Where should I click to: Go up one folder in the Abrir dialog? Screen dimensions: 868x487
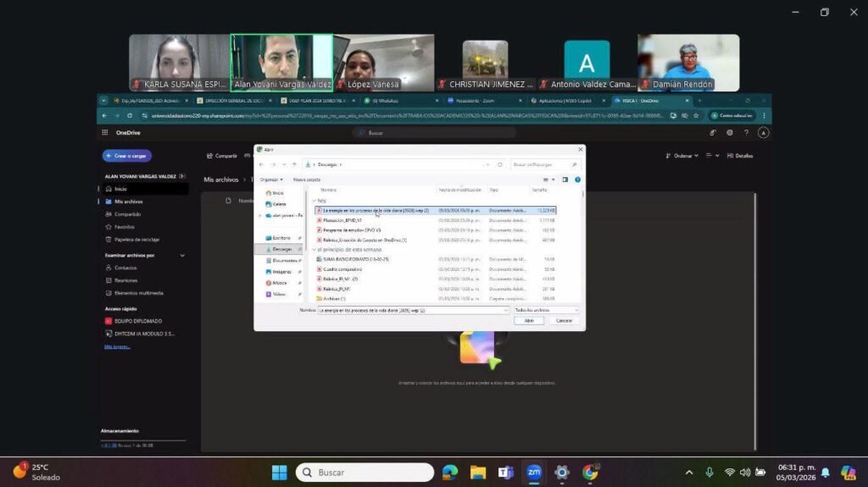coord(294,164)
